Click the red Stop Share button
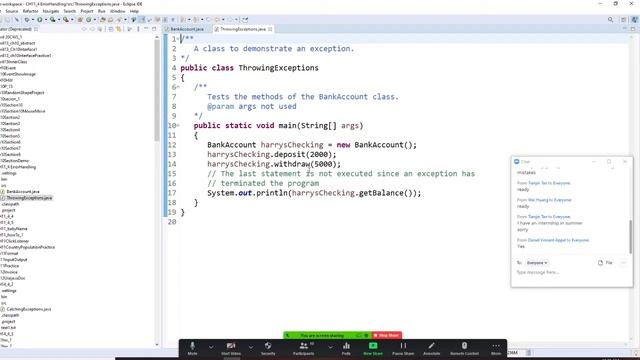This screenshot has width=640, height=360. pyautogui.click(x=387, y=336)
